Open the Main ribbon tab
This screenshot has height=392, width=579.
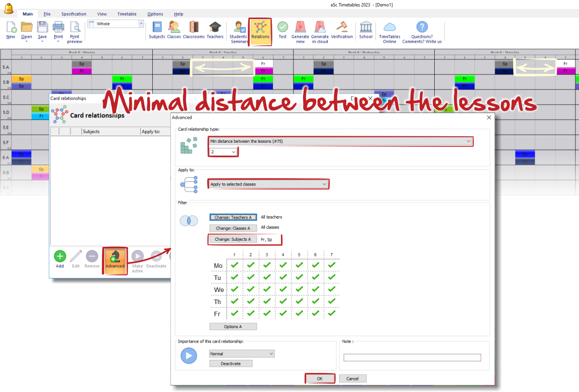[x=28, y=14]
